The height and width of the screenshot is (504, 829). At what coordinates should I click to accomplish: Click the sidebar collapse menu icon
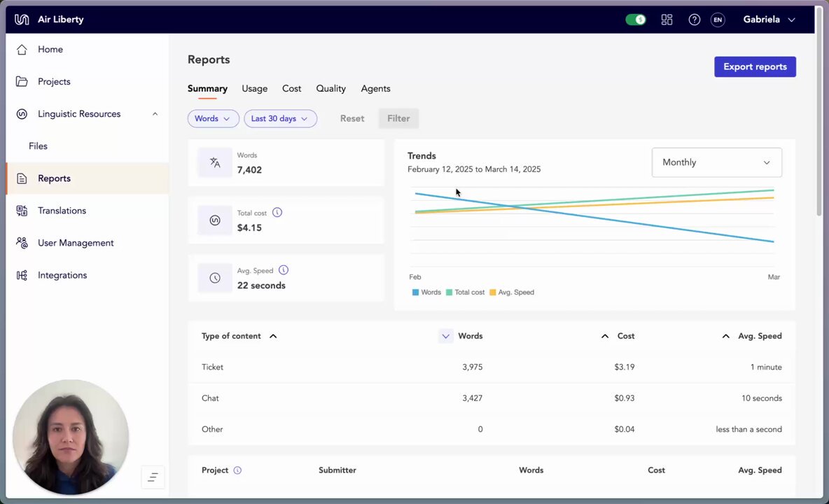point(153,477)
